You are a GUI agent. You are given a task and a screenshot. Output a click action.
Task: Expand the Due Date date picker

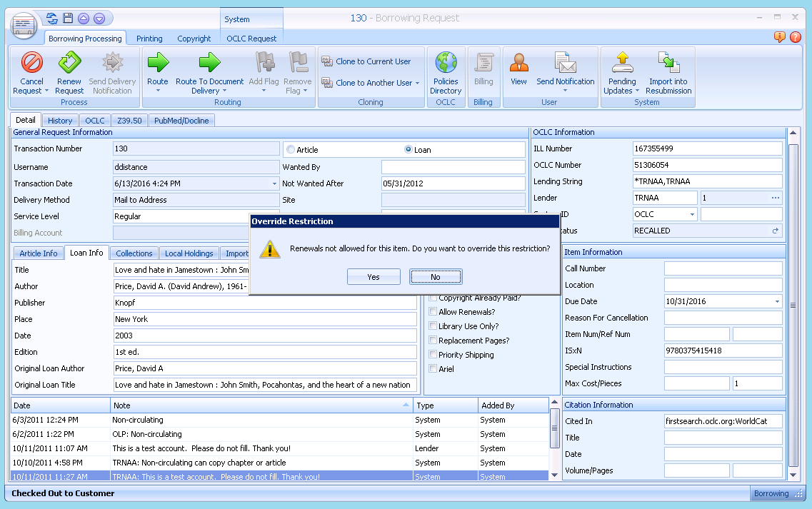[776, 301]
